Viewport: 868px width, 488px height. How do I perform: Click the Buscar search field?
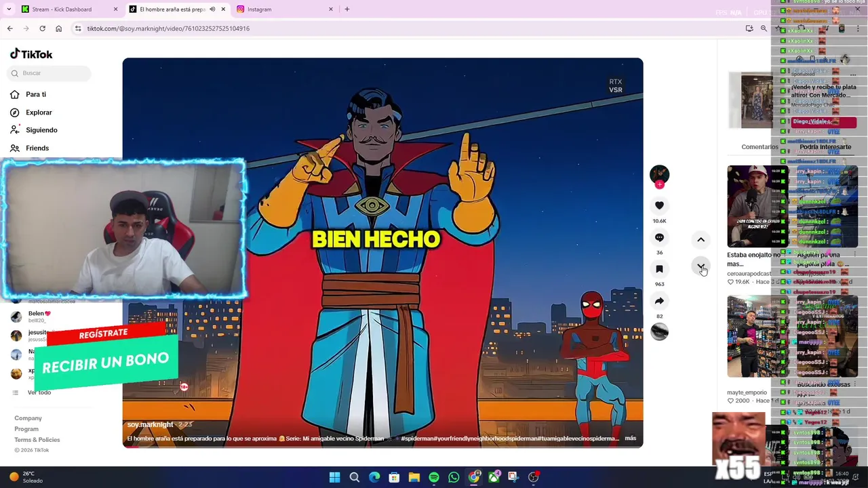(x=49, y=73)
